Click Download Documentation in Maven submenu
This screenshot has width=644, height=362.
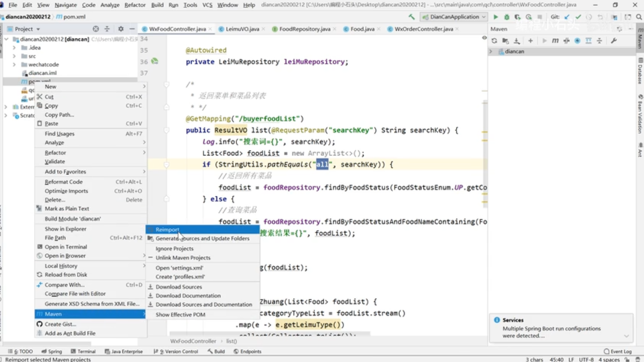pos(203,296)
